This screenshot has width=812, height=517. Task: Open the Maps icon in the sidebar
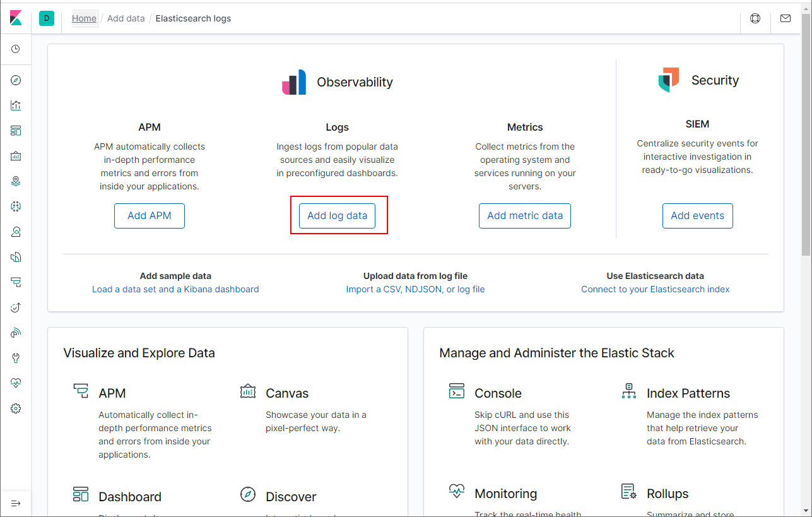(16, 181)
